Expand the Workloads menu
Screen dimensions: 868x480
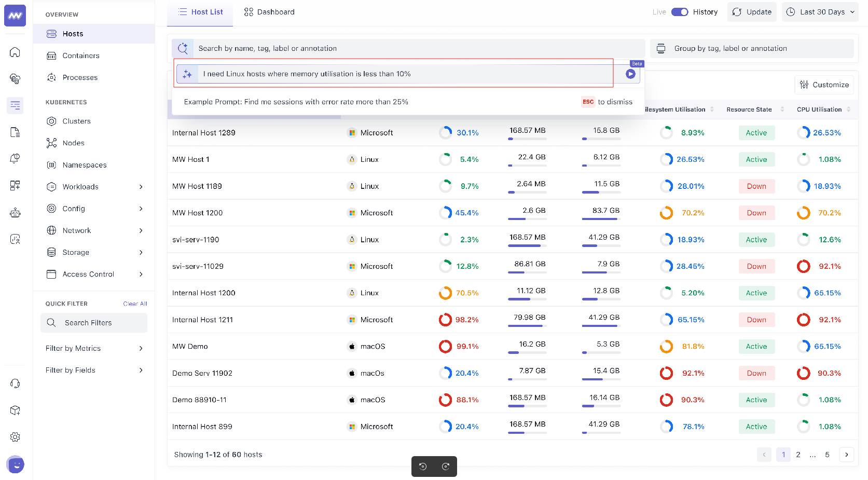[94, 187]
